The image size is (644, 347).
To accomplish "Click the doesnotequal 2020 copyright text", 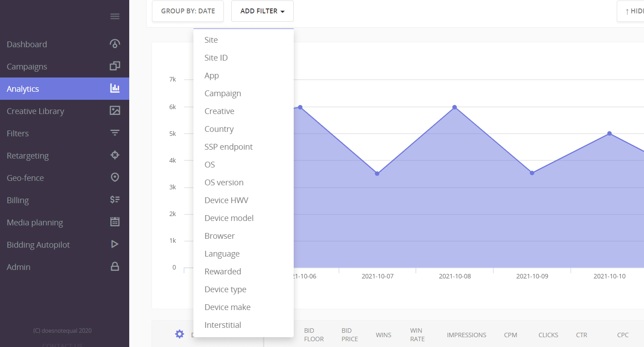I will tap(62, 331).
